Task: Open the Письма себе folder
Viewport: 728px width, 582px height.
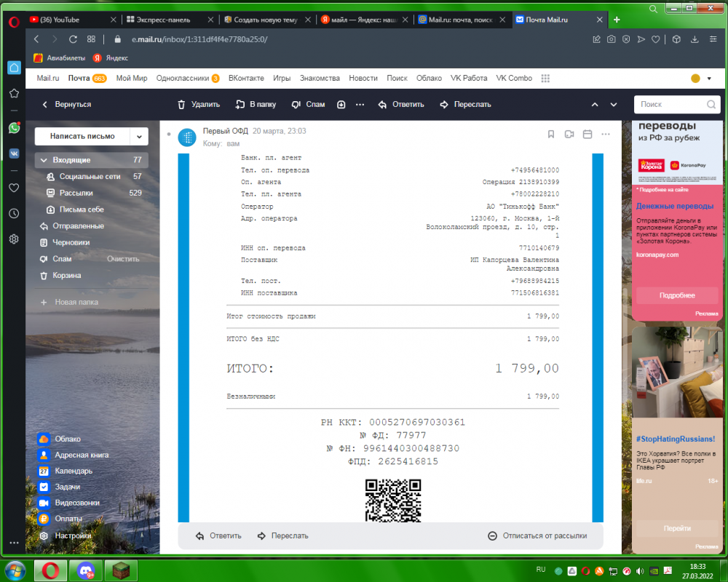Action: tap(92, 210)
